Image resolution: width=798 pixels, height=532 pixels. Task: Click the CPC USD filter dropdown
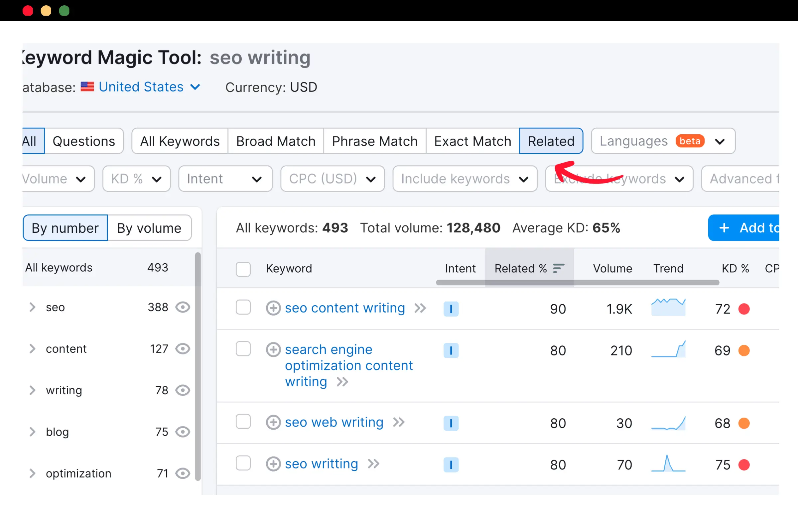[x=329, y=178]
